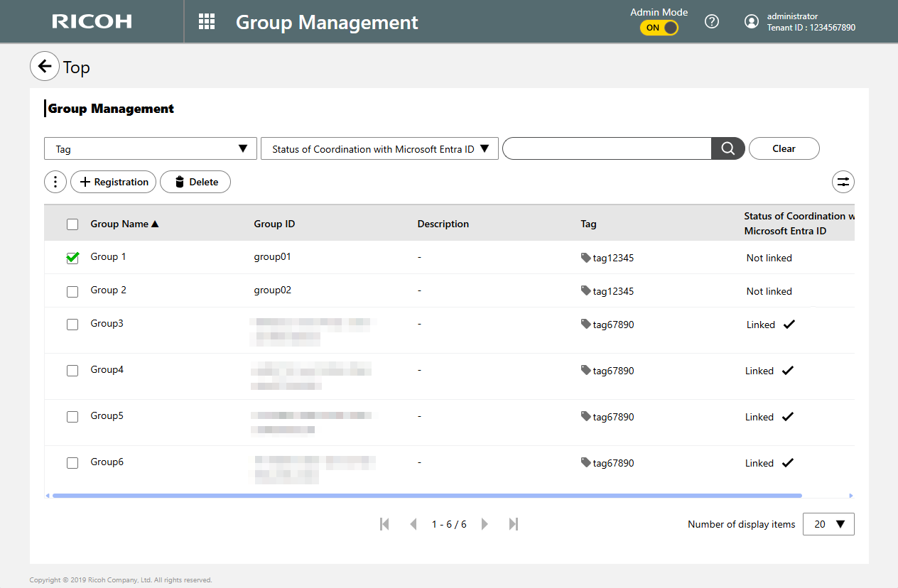Uncheck the Group 1 checkbox
This screenshot has width=898, height=588.
(x=72, y=258)
